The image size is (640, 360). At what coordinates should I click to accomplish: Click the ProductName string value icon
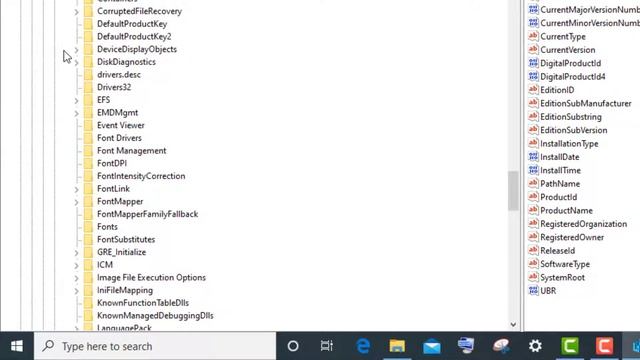tap(533, 210)
